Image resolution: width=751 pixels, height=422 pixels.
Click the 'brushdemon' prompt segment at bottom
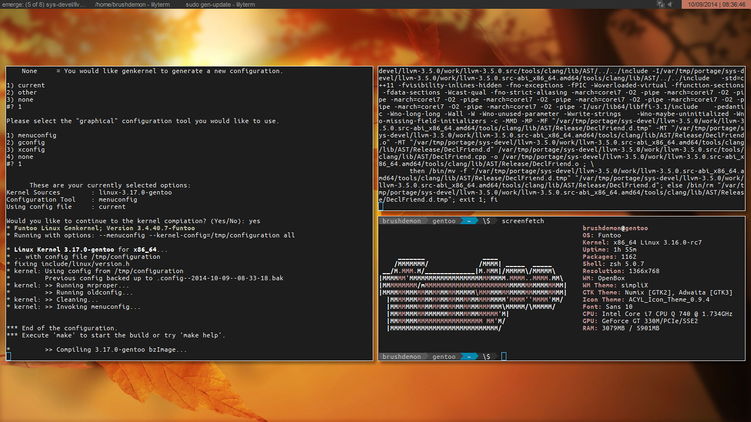pyautogui.click(x=399, y=356)
